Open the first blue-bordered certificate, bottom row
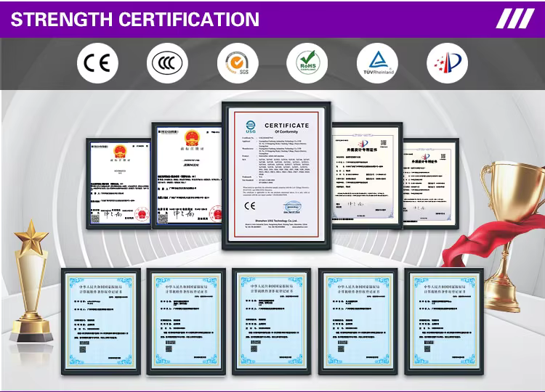Image resolution: width=545 pixels, height=392 pixels. pyautogui.click(x=100, y=320)
